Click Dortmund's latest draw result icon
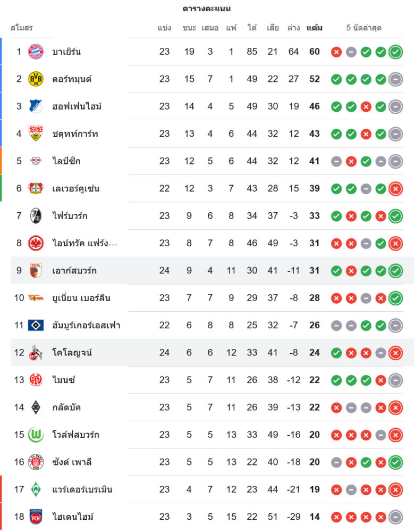The image size is (414, 532). pos(395,79)
